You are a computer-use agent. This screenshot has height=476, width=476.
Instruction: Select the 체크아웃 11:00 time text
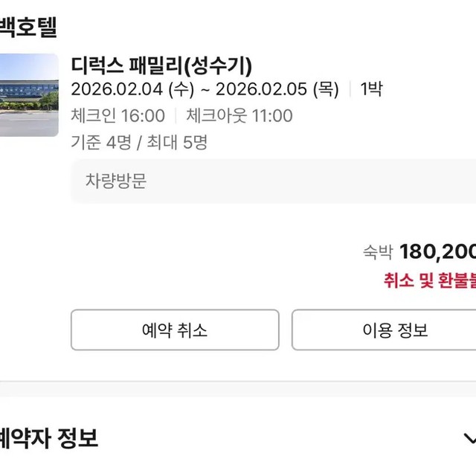coord(239,116)
